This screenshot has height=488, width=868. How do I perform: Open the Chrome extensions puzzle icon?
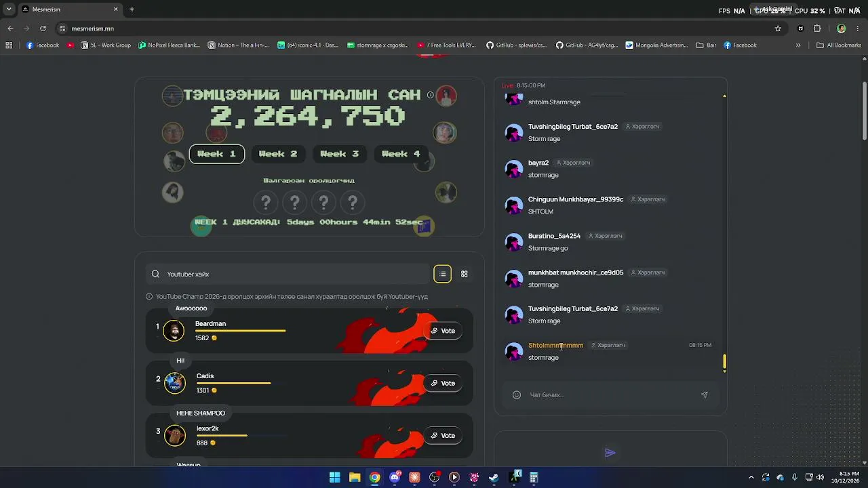[817, 28]
